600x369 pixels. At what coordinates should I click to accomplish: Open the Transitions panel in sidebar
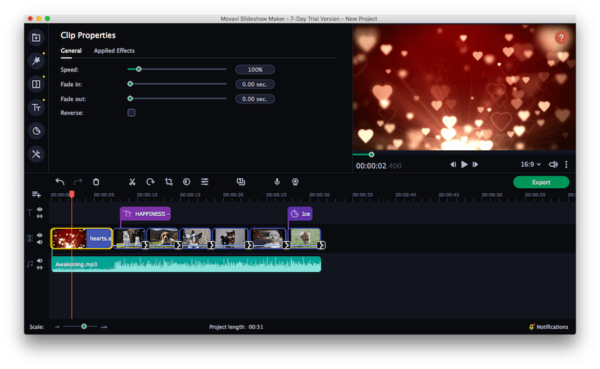point(36,84)
